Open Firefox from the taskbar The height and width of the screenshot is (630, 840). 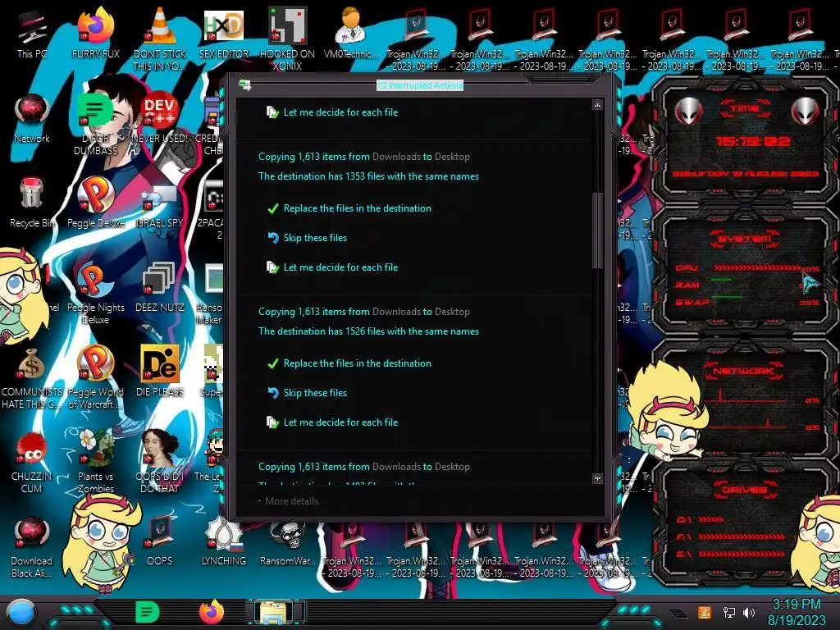coord(212,612)
